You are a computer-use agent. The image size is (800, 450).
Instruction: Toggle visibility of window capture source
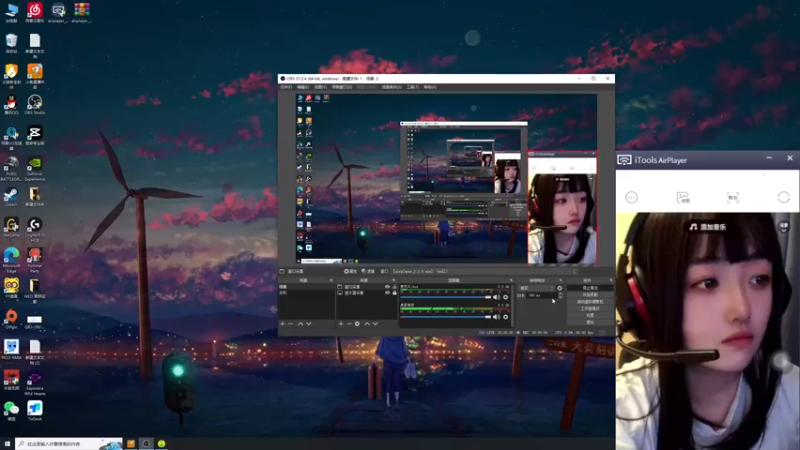387,287
